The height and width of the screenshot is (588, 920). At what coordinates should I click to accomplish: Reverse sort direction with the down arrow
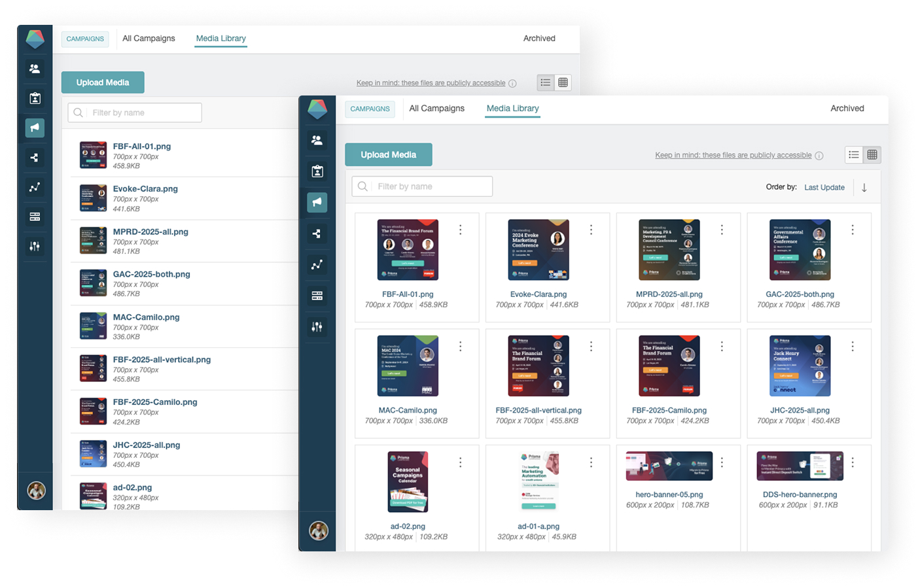pos(864,188)
